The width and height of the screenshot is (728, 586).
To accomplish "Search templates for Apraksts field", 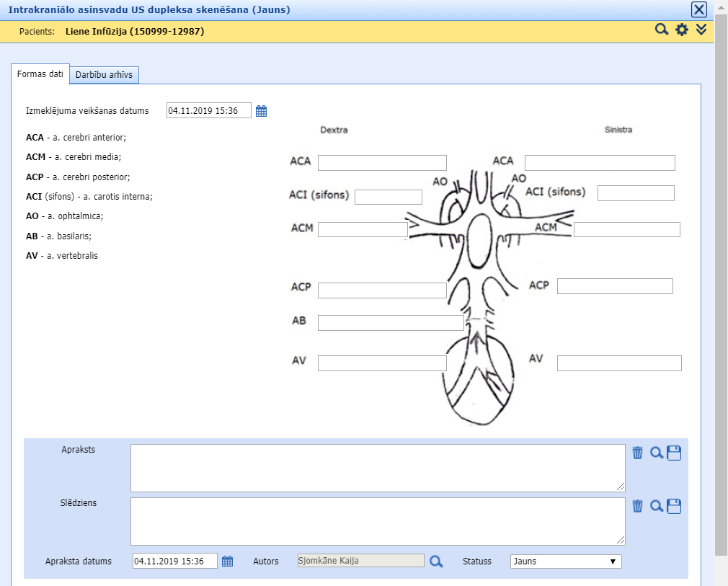I will pyautogui.click(x=656, y=453).
